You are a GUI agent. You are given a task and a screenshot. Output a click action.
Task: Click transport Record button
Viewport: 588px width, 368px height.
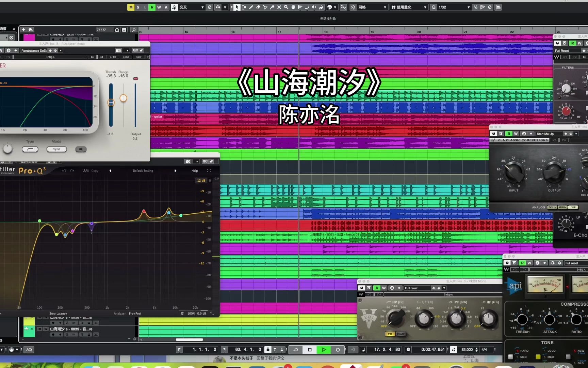pyautogui.click(x=338, y=350)
